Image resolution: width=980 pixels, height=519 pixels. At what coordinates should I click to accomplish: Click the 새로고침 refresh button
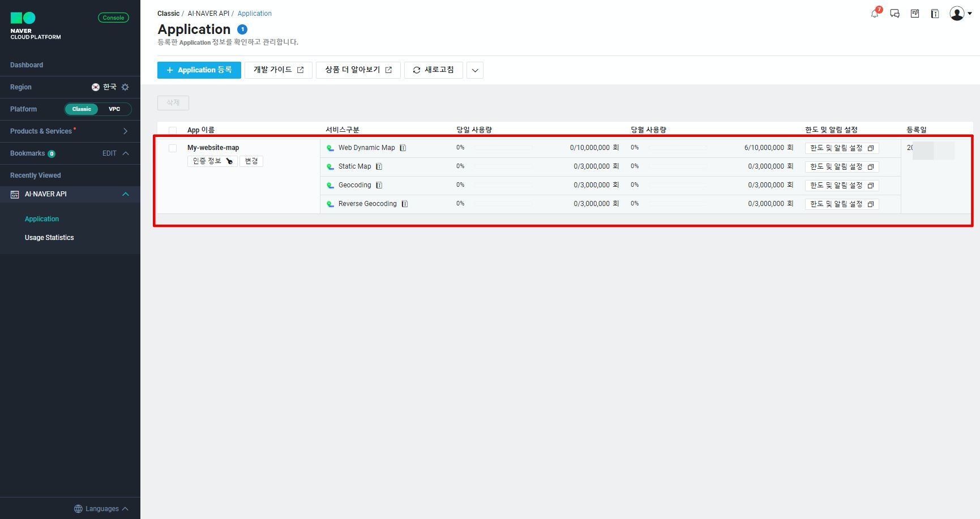434,70
